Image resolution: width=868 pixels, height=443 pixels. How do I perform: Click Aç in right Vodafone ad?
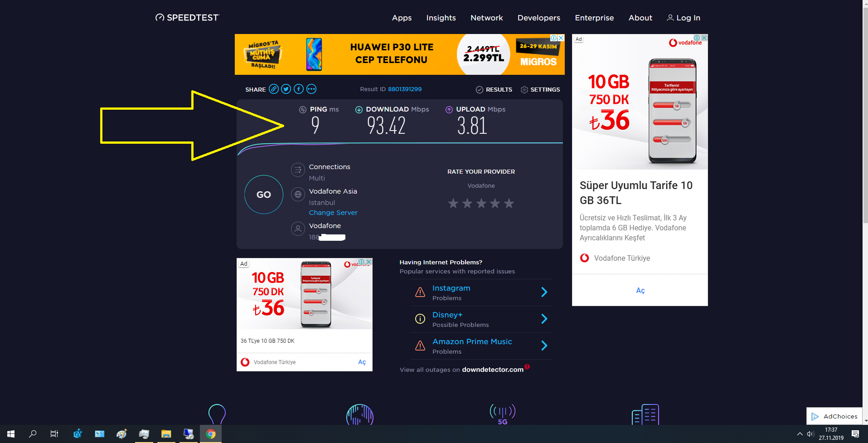tap(640, 290)
